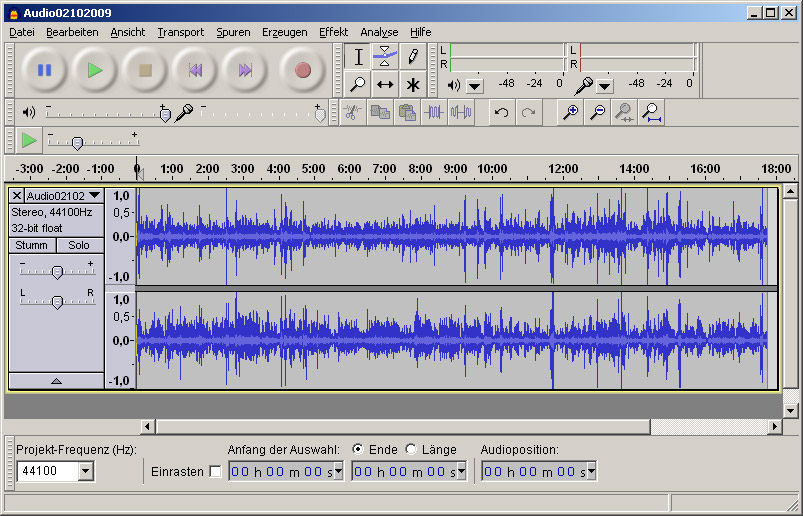Click the horizontal scrollbar left arrow

pyautogui.click(x=148, y=426)
